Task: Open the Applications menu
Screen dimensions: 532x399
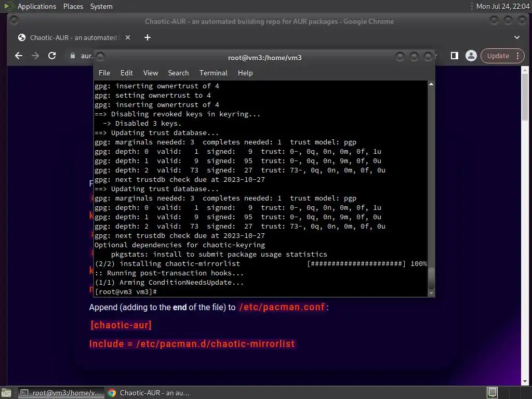Action: 37,6
